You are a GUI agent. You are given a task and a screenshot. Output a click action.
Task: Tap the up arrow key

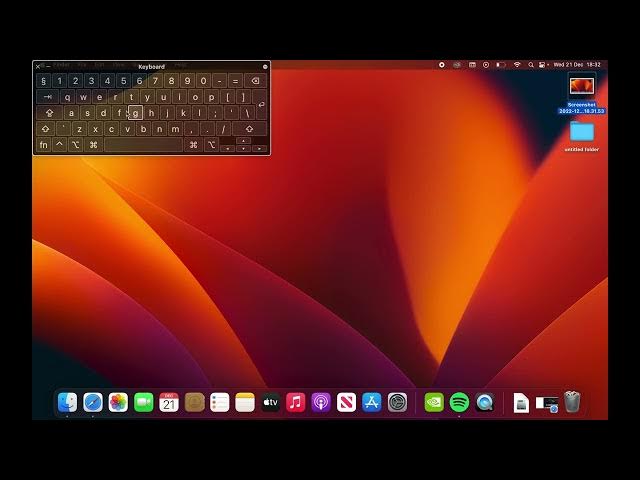click(243, 141)
